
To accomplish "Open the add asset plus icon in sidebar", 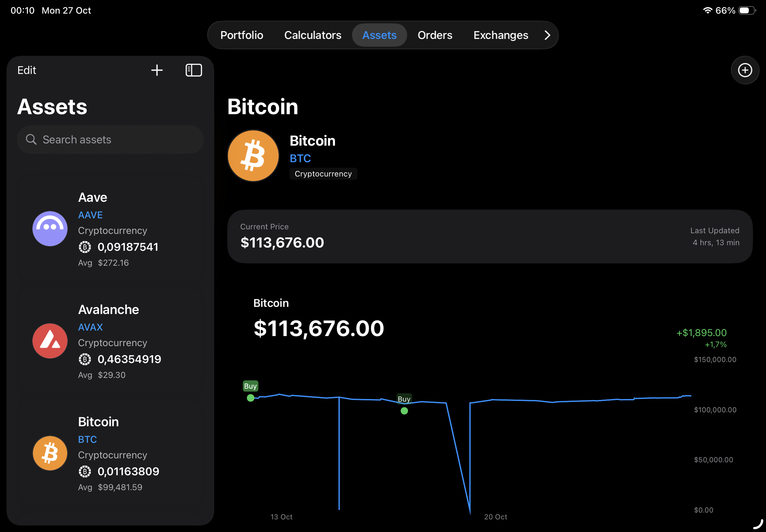I will (x=157, y=70).
